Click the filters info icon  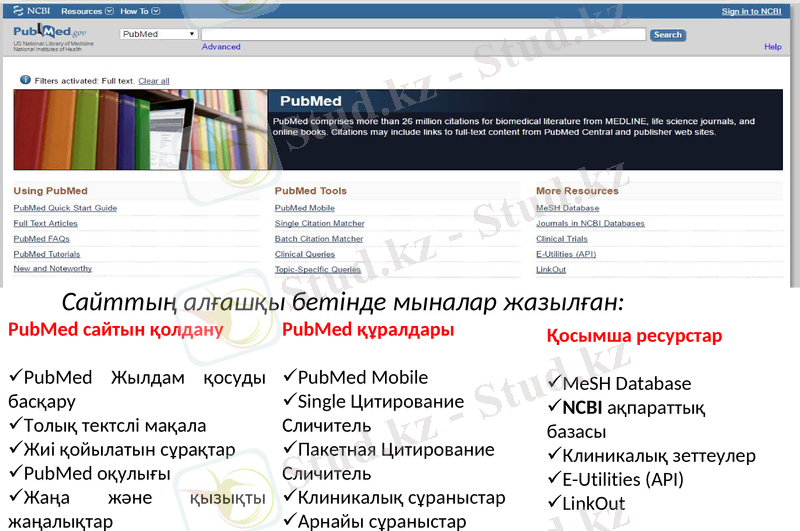click(25, 80)
